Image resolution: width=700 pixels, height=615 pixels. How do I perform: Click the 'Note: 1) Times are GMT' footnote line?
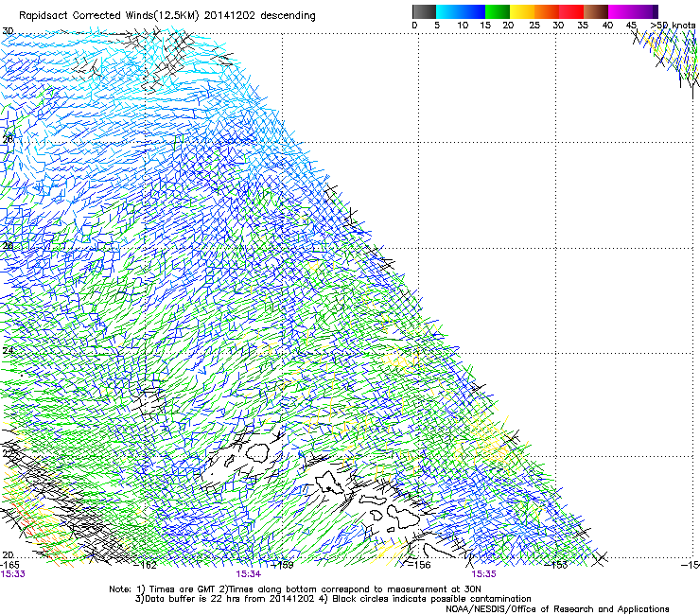(295, 589)
